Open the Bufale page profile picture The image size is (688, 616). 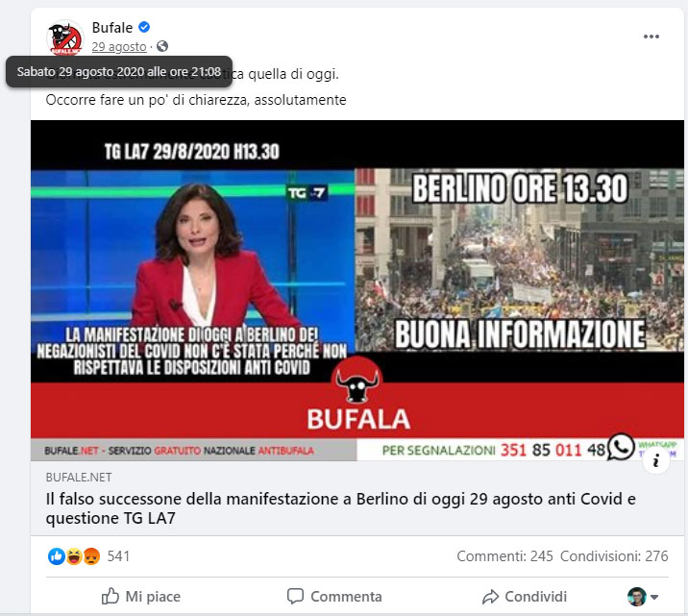click(65, 37)
